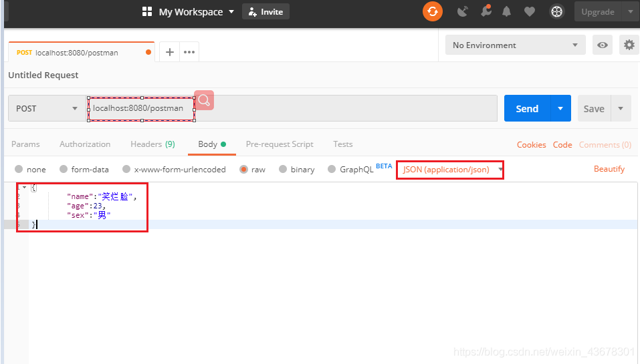The image size is (640, 364).
Task: Click the Send button
Action: point(528,108)
